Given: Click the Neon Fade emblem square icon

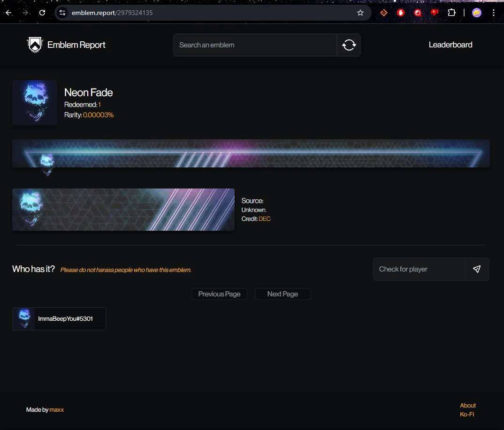Looking at the screenshot, I should (35, 102).
